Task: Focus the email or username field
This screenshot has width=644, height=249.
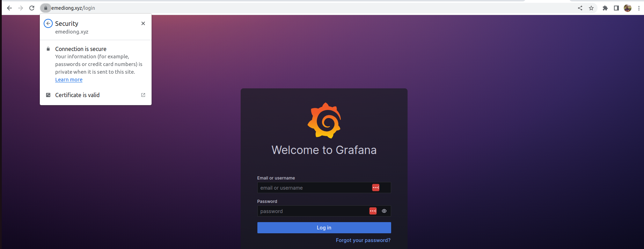Action: pos(324,188)
